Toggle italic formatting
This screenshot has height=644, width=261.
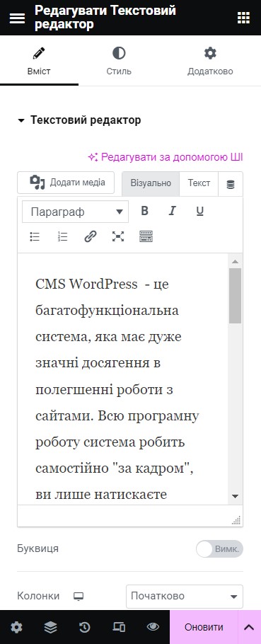[173, 211]
